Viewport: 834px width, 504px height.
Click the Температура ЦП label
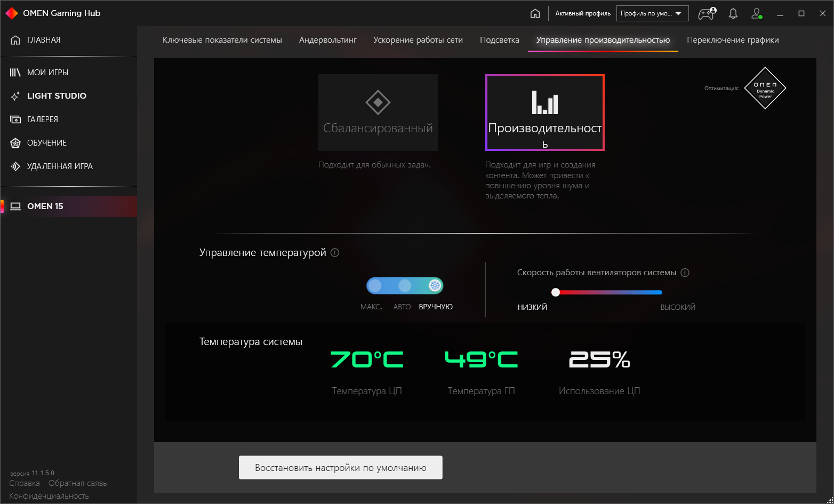(x=367, y=391)
